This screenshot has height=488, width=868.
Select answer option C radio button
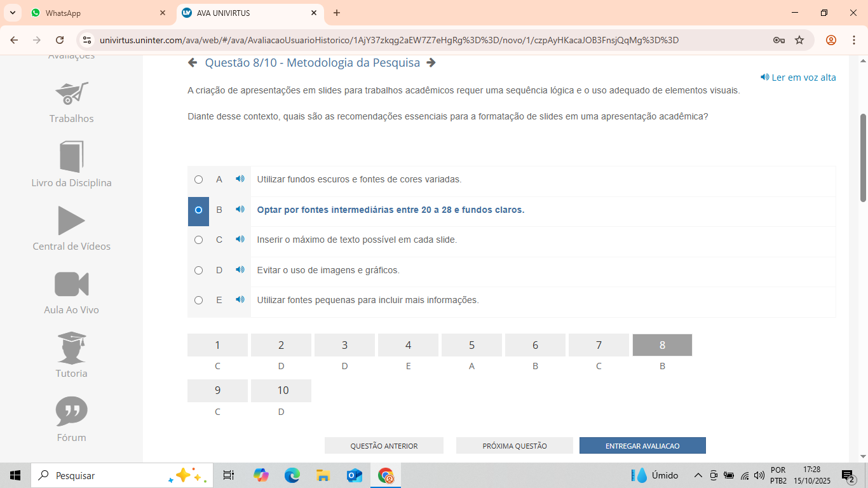click(x=198, y=240)
